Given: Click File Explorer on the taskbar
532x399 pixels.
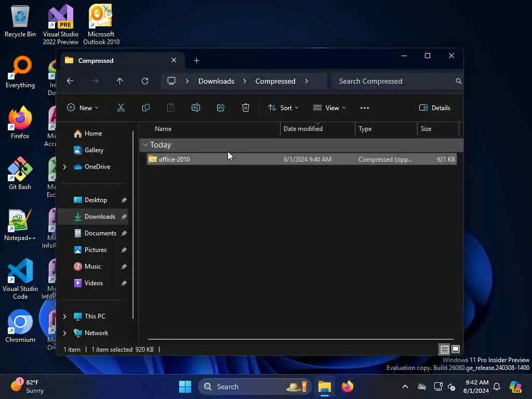Looking at the screenshot, I should pyautogui.click(x=324, y=387).
